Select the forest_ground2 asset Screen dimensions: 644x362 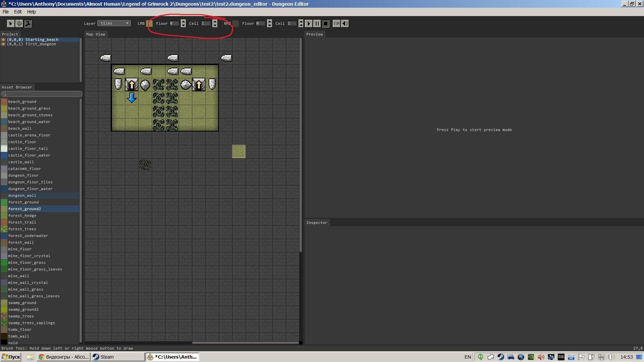pyautogui.click(x=40, y=209)
